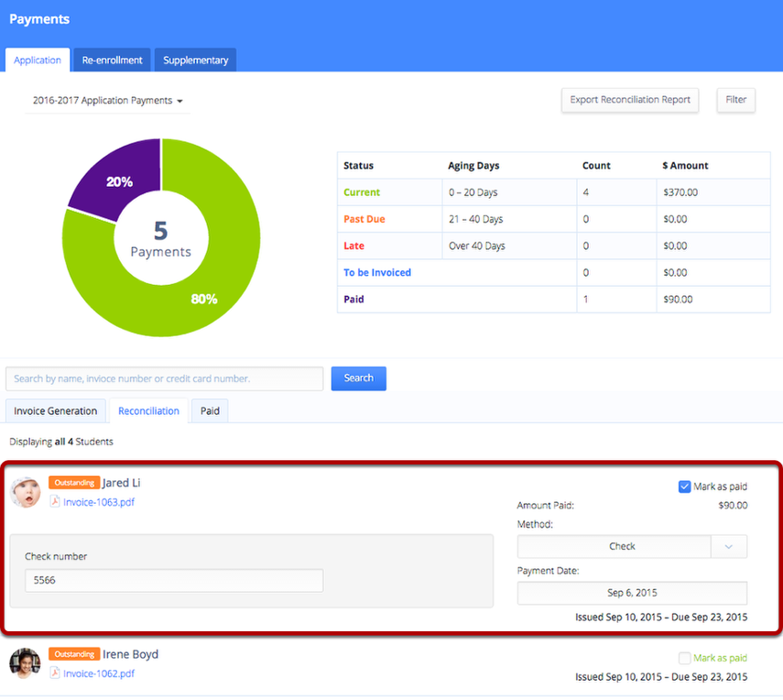Click Irene Boyd's avatar photo
The height and width of the screenshot is (700, 783).
point(26,663)
